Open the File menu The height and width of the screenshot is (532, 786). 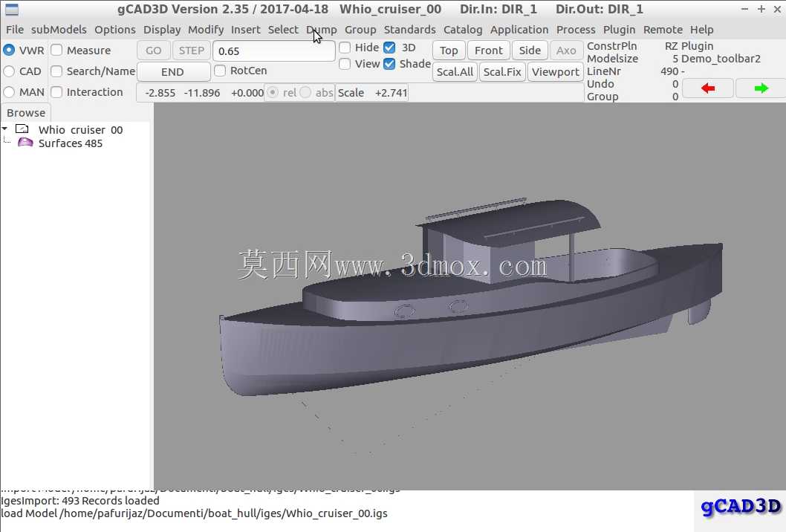15,30
